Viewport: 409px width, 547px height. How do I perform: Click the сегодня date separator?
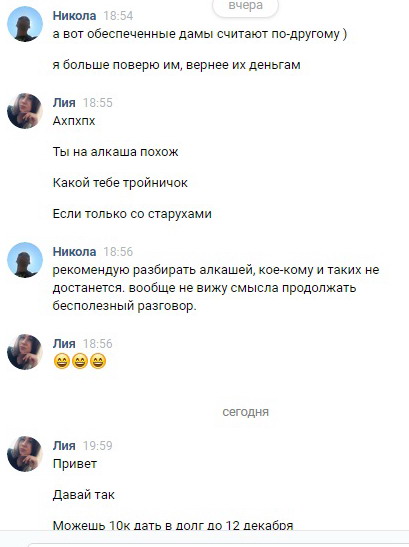coord(245,412)
